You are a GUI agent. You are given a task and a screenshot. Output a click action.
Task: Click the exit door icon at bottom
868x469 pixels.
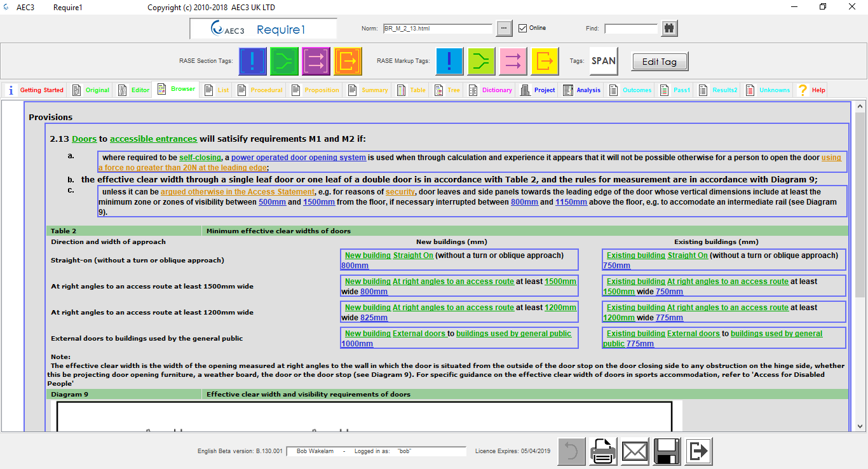click(698, 452)
